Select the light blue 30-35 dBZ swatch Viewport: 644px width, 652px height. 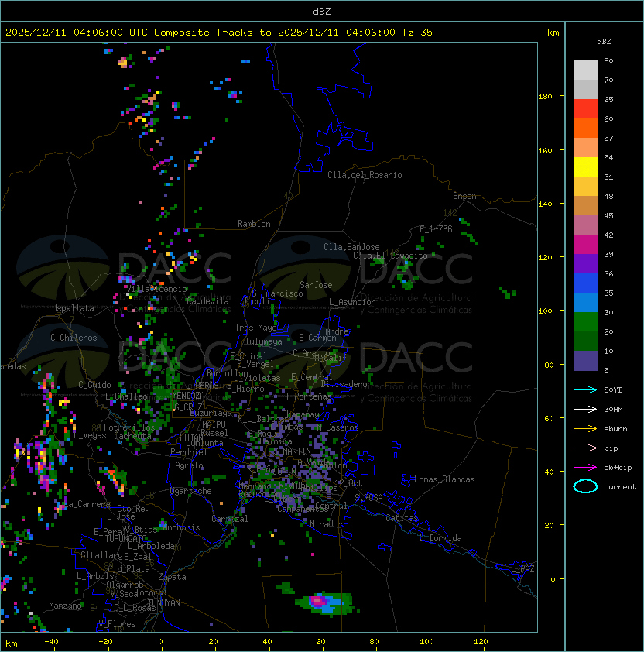pyautogui.click(x=585, y=303)
